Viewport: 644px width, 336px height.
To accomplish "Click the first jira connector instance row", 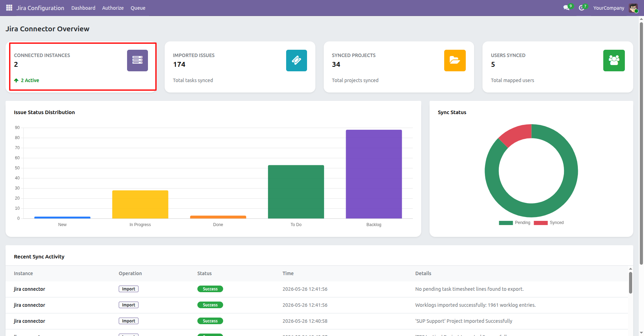I will click(x=317, y=289).
